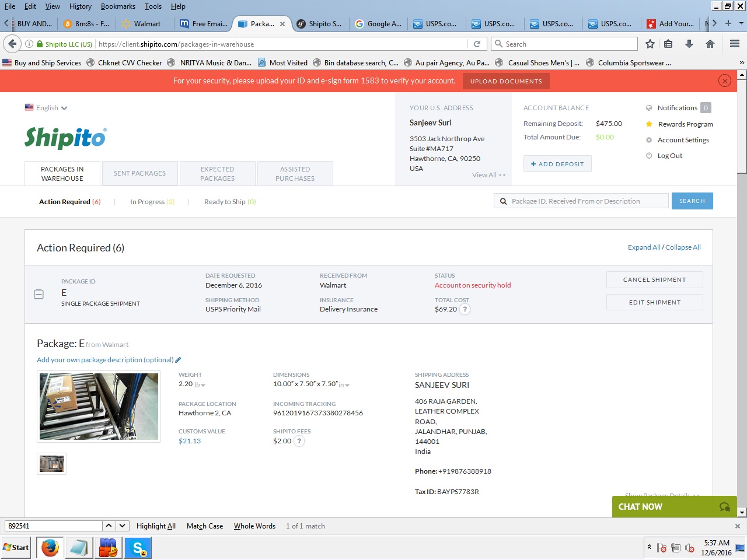Edit package description pencil icon
This screenshot has width=747, height=560.
(178, 360)
